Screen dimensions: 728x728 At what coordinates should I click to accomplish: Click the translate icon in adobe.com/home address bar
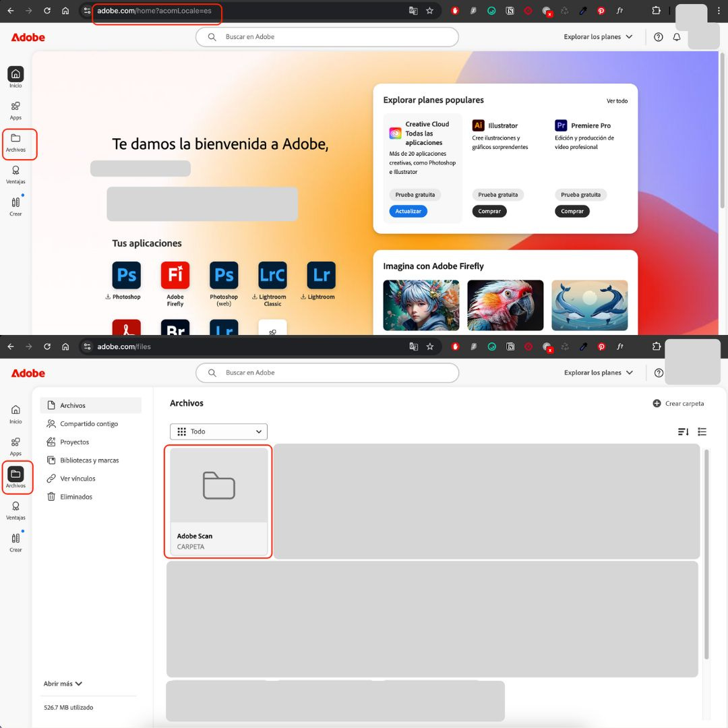coord(413,11)
